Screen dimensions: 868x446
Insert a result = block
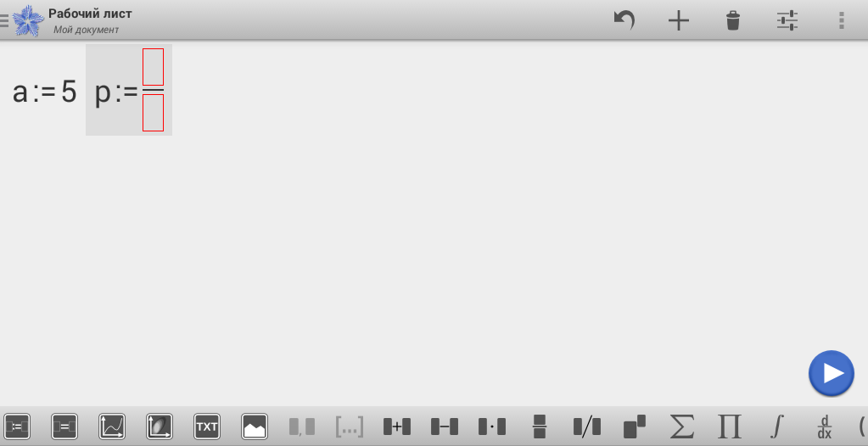click(64, 426)
